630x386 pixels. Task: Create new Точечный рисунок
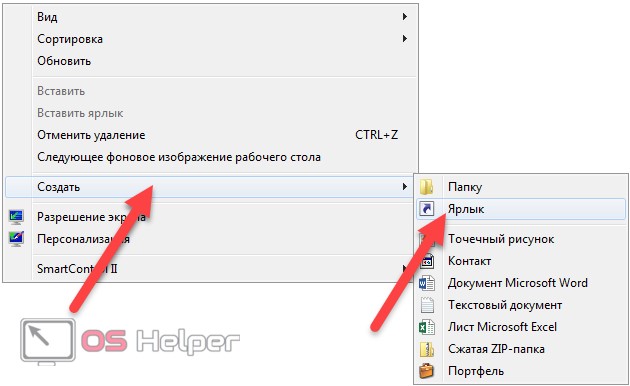(x=521, y=239)
